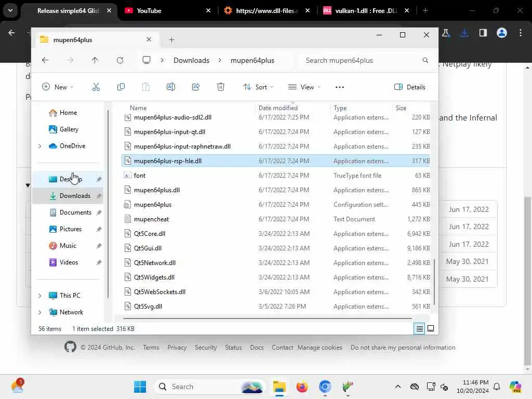This screenshot has width=532, height=399.
Task: Add a new File Explorer tab
Action: (x=171, y=40)
